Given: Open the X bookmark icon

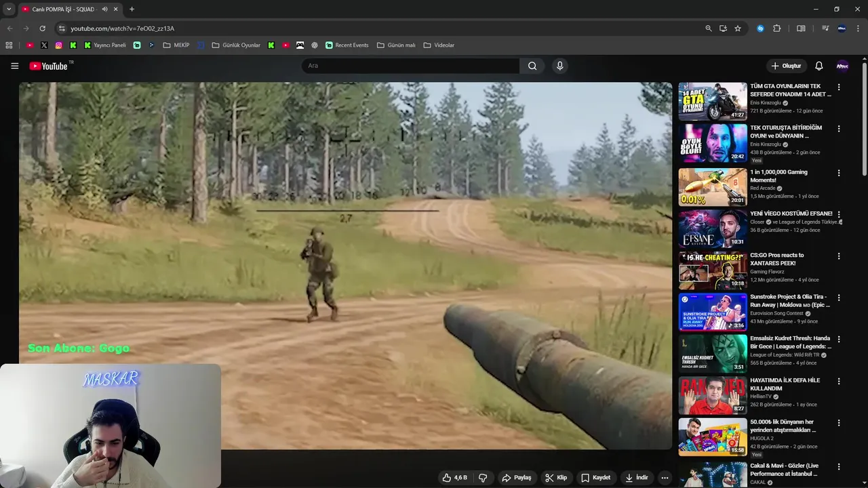Looking at the screenshot, I should [x=44, y=45].
